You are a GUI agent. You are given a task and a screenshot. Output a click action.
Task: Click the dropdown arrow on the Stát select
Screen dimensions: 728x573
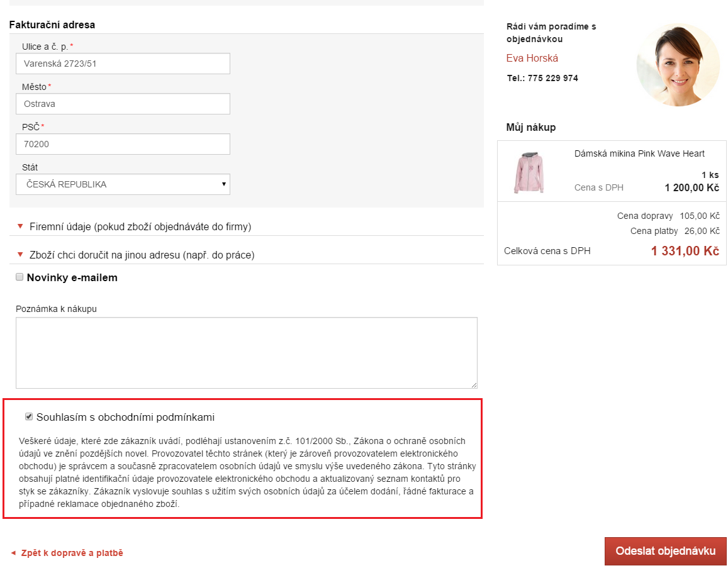coord(224,184)
